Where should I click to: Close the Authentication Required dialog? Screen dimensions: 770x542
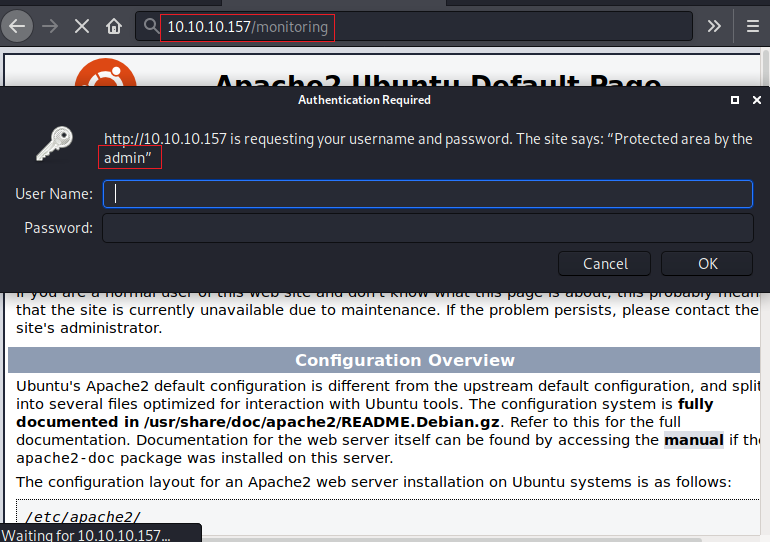757,100
